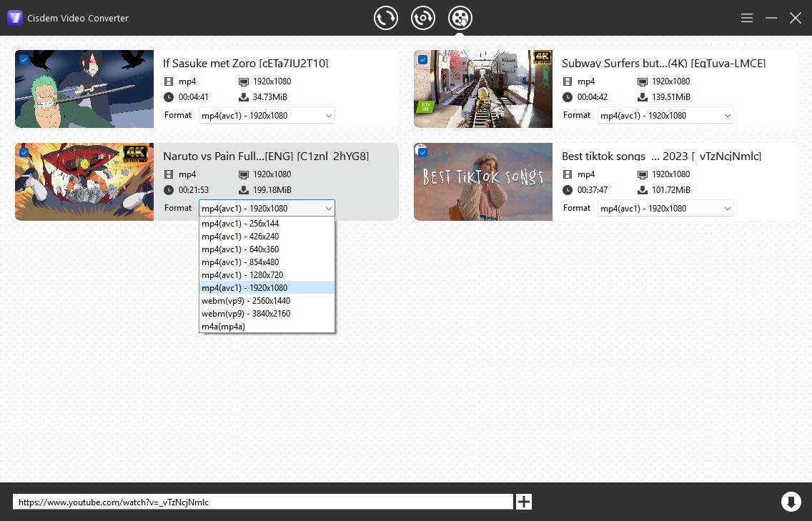The height and width of the screenshot is (521, 812).
Task: Select webm(vp9) - 3840x2160 from the list
Action: click(x=245, y=313)
